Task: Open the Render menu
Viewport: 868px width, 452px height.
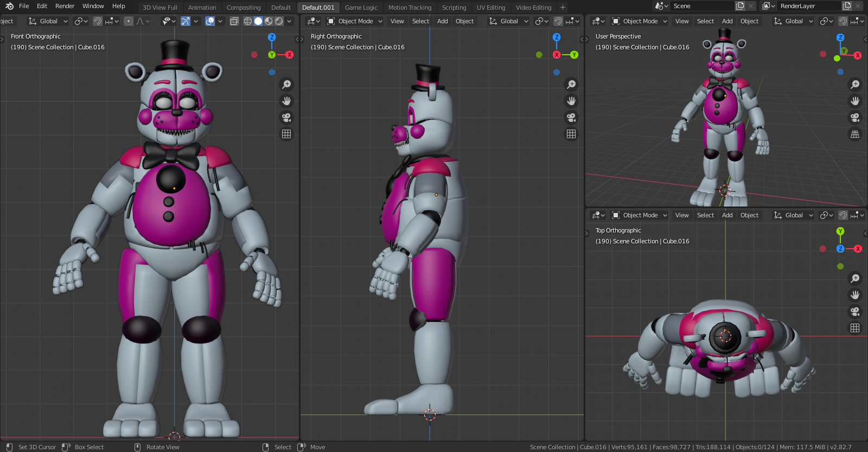Action: [x=65, y=6]
